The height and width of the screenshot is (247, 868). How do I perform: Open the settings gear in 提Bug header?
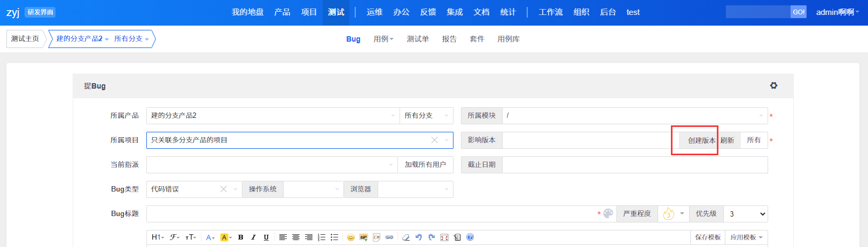click(x=773, y=85)
